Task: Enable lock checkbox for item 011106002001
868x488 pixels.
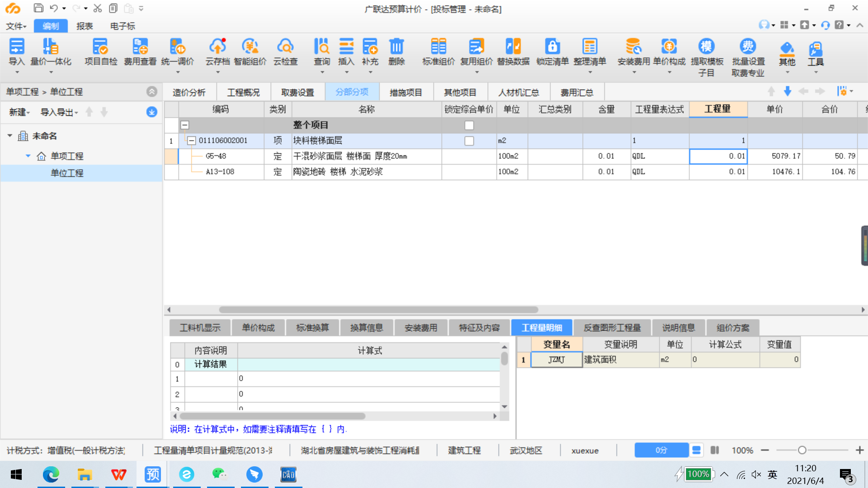Action: [469, 141]
